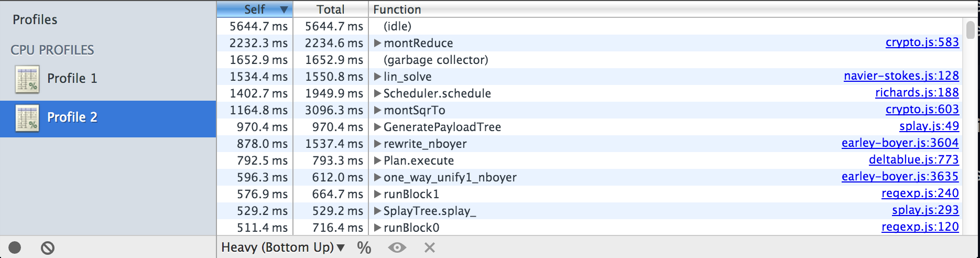Image resolution: width=980 pixels, height=258 pixels.
Task: Select Profile 2 in the sidebar
Action: (x=72, y=117)
